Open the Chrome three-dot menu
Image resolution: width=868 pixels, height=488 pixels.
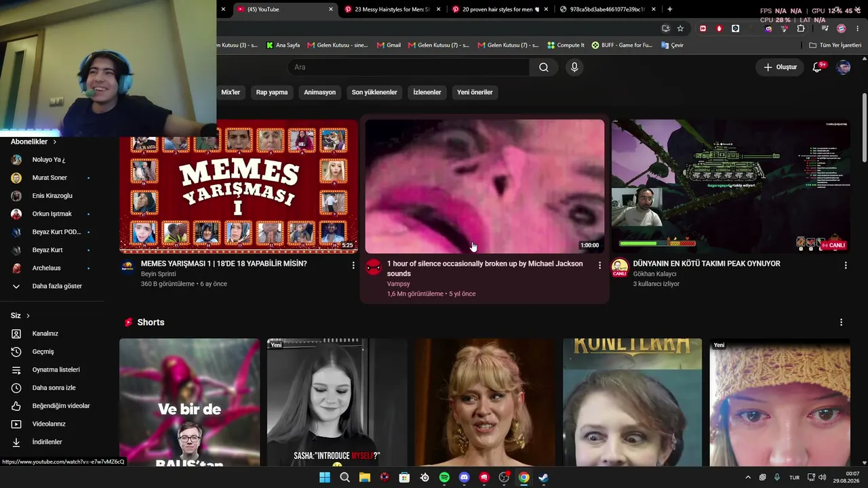click(858, 28)
